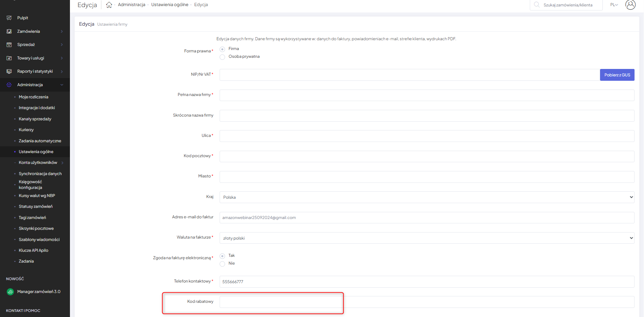Click the Sprzedaż sidebar icon
This screenshot has width=644, height=317.
[9, 45]
